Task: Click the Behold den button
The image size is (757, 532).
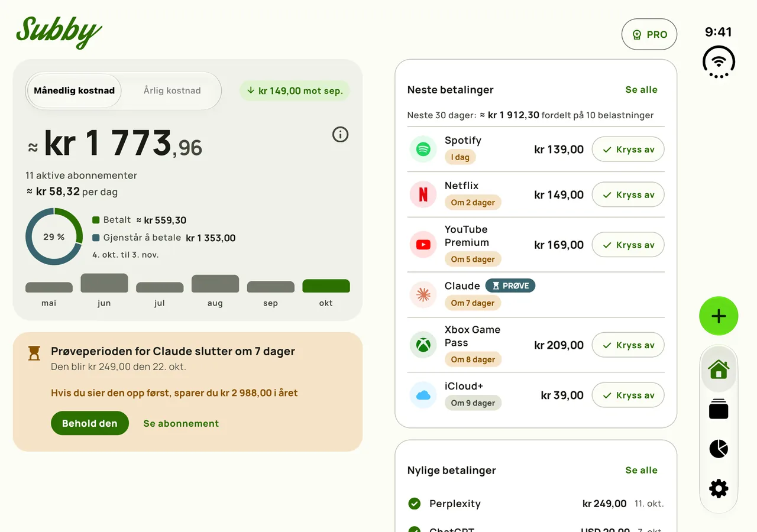Action: pos(90,423)
